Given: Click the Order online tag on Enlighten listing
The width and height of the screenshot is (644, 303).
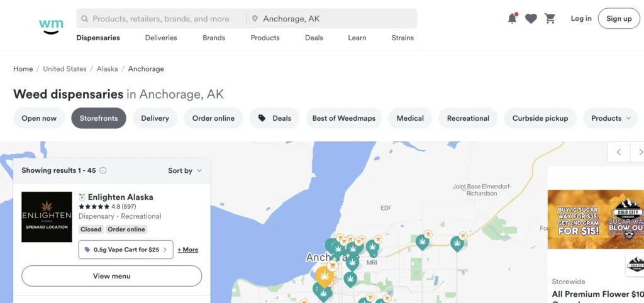Looking at the screenshot, I should [x=126, y=229].
